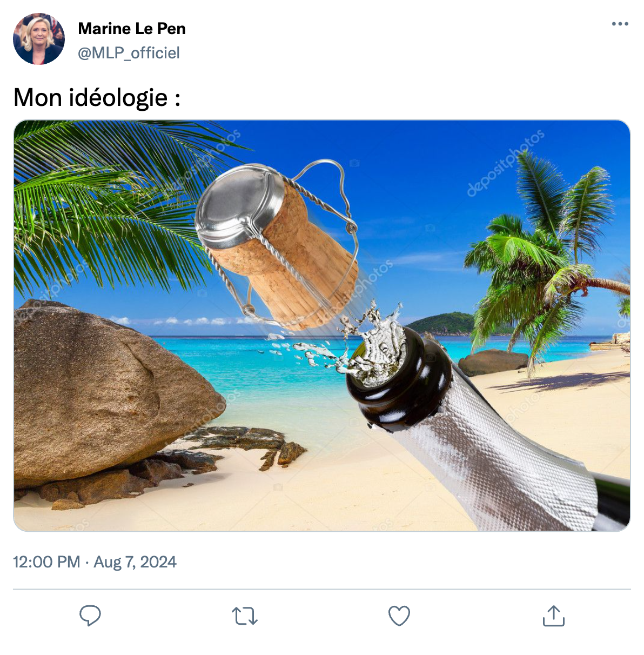Click the 12:00 PM timestamp
The height and width of the screenshot is (655, 644).
click(x=46, y=562)
